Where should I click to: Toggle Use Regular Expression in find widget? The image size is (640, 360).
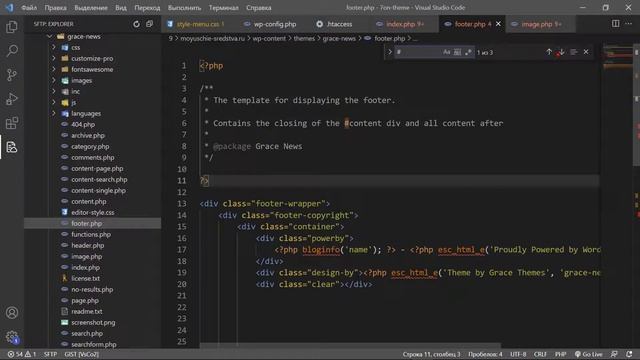coord(468,52)
